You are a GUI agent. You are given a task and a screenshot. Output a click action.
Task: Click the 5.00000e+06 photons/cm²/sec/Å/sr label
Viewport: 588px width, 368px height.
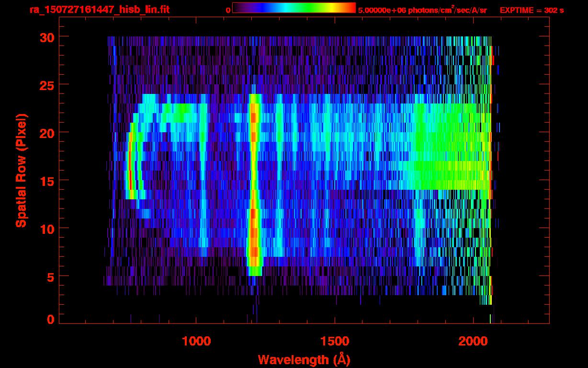coord(422,10)
